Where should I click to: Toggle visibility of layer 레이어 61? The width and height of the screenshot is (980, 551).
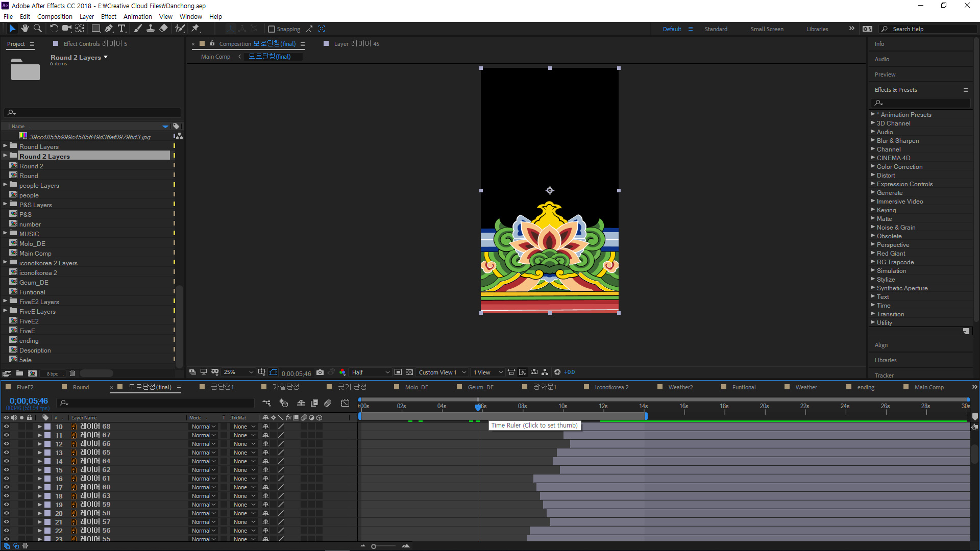coord(7,479)
